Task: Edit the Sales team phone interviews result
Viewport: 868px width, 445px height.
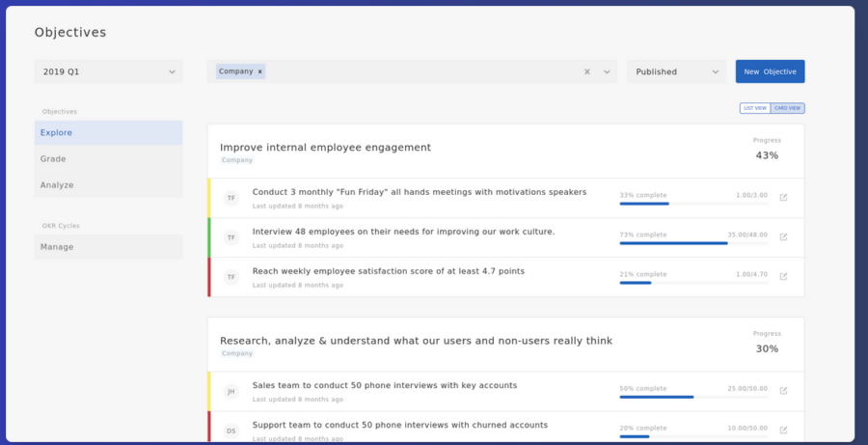Action: [783, 391]
